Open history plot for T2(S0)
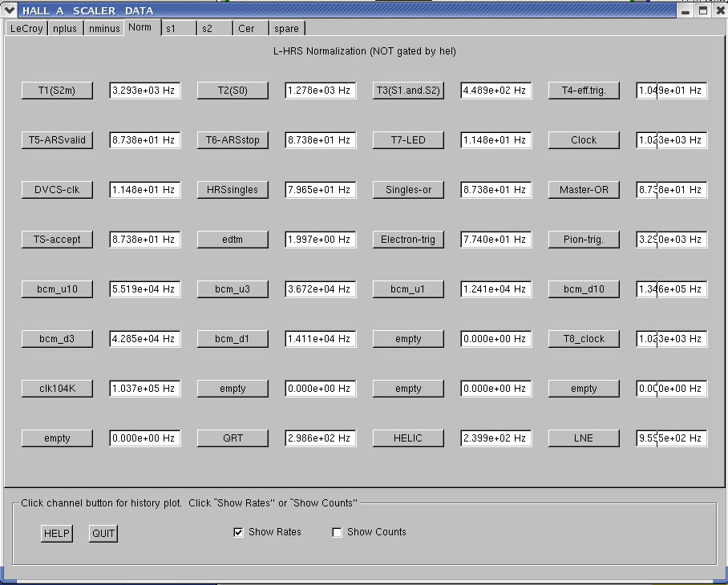The height and width of the screenshot is (585, 728). 233,91
